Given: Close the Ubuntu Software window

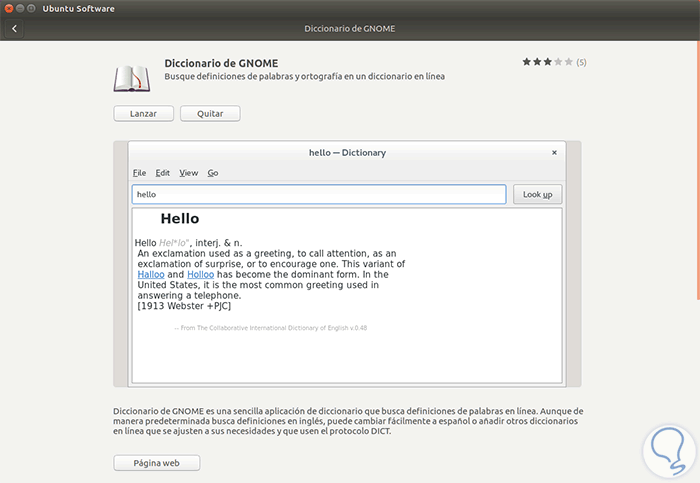Looking at the screenshot, I should (8, 8).
